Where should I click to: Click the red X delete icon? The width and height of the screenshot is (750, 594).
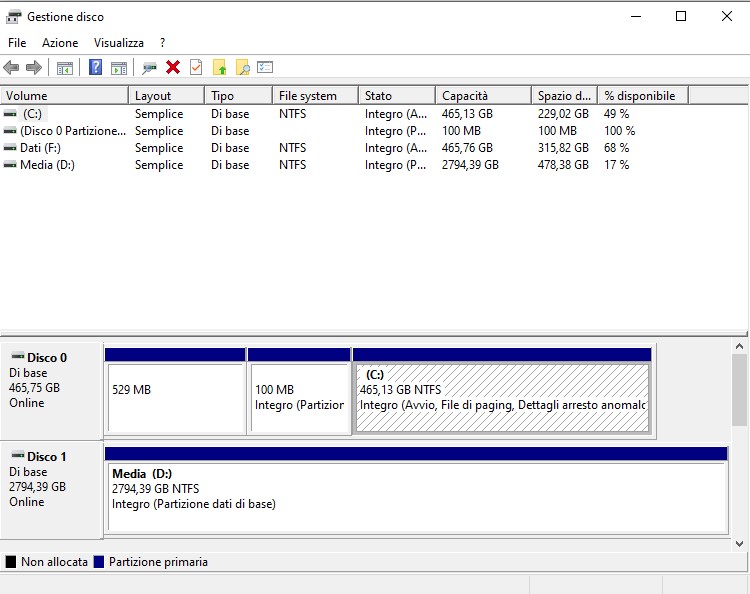pyautogui.click(x=173, y=67)
